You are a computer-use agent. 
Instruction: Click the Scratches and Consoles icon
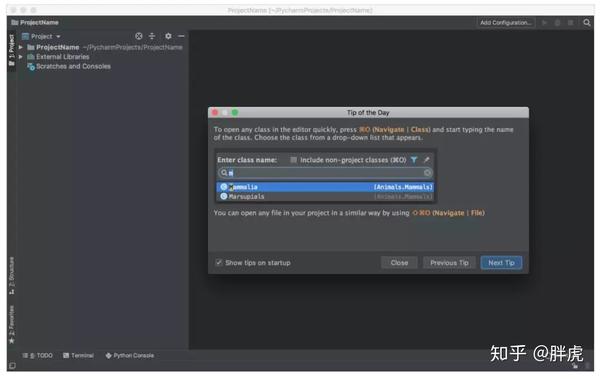pyautogui.click(x=31, y=66)
